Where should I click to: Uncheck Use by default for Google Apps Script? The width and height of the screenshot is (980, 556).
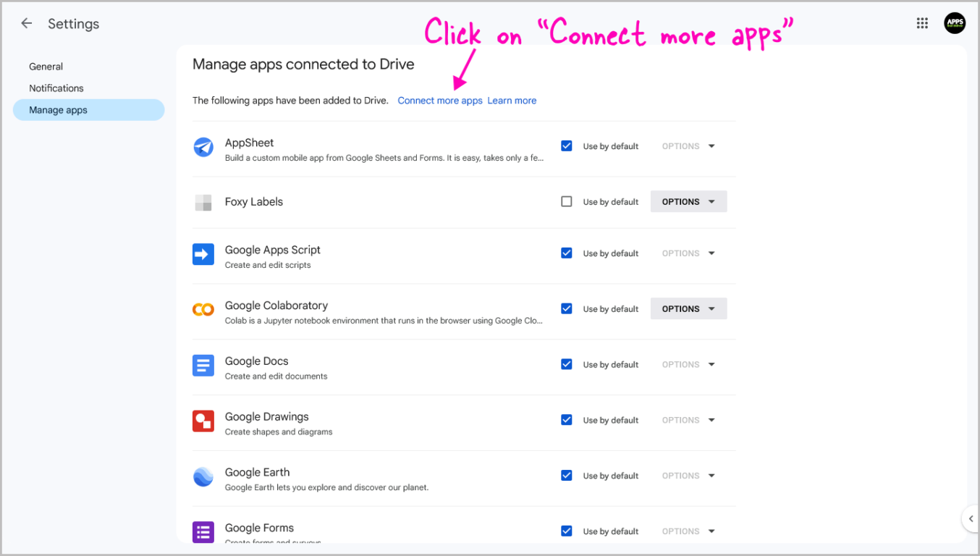click(567, 253)
